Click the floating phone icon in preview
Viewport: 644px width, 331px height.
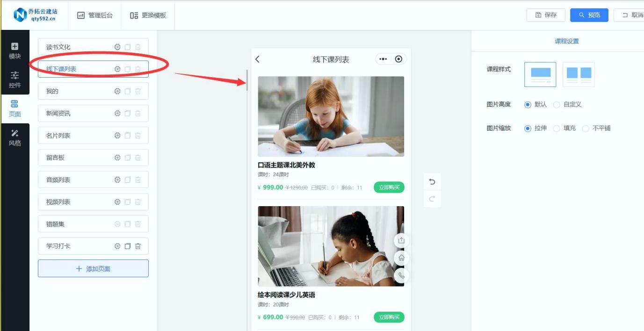point(401,275)
